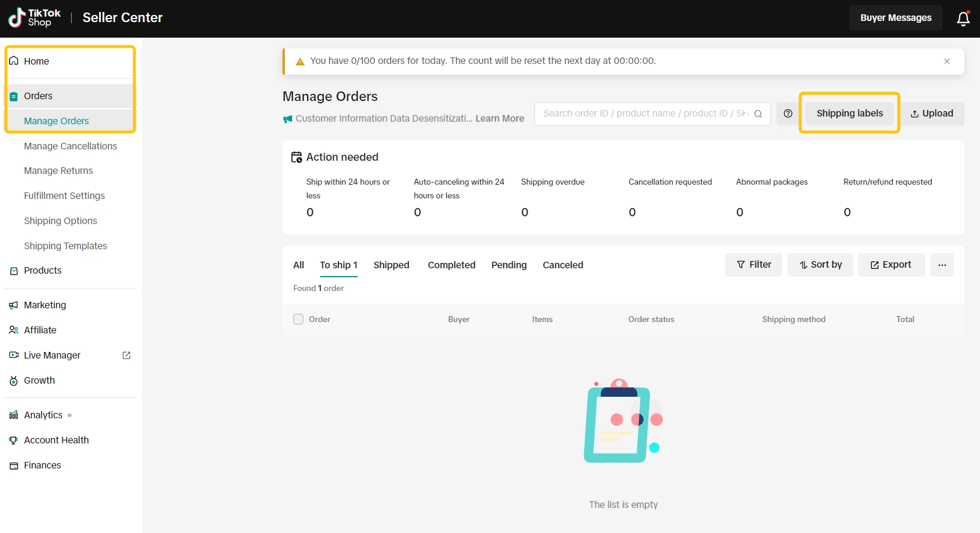Click the Export button
Viewport: 980px width, 533px height.
tap(891, 265)
